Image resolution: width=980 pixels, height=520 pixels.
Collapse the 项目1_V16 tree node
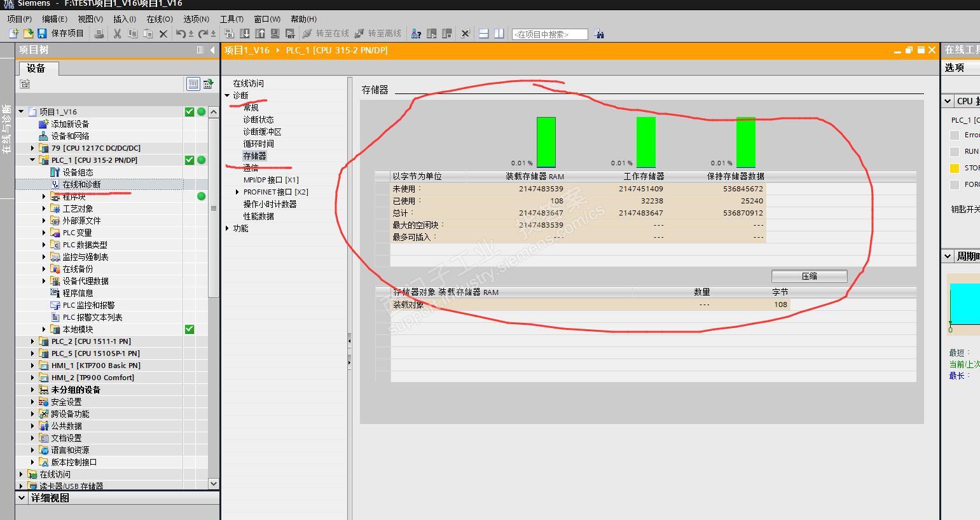click(21, 111)
